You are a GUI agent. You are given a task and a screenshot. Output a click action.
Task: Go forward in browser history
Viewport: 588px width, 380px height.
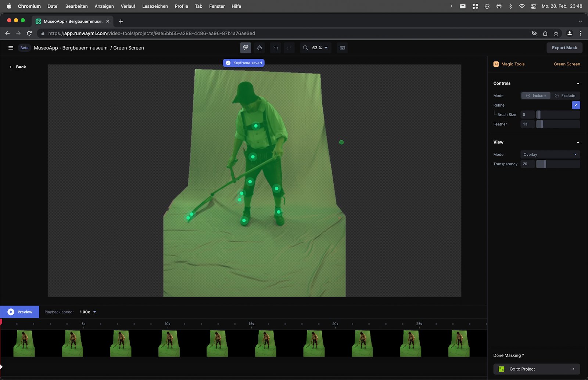click(18, 33)
